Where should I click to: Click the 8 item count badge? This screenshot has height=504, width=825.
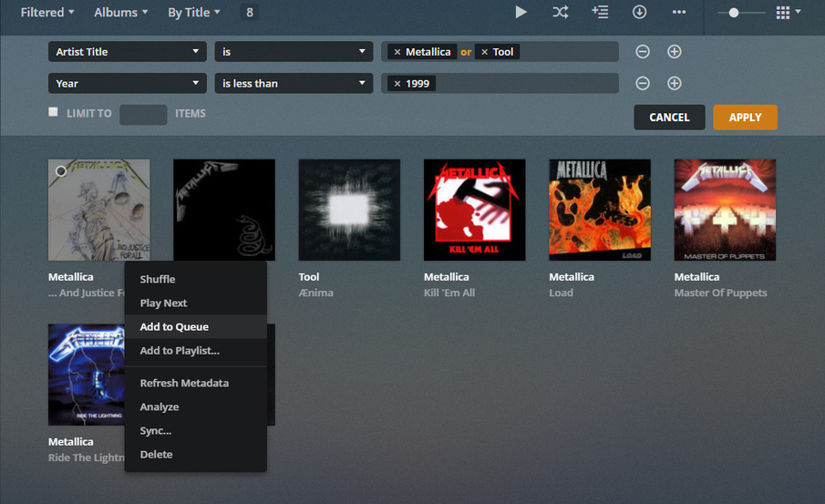point(250,12)
